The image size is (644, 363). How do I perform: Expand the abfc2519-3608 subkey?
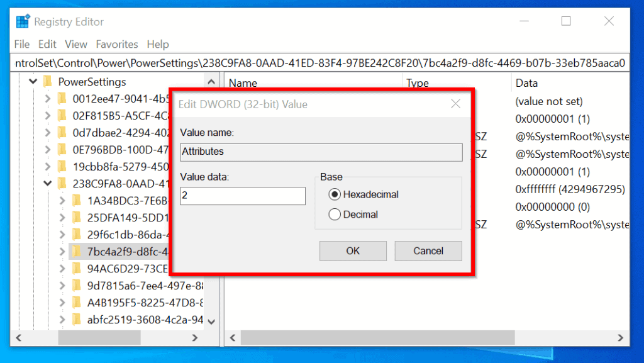62,320
